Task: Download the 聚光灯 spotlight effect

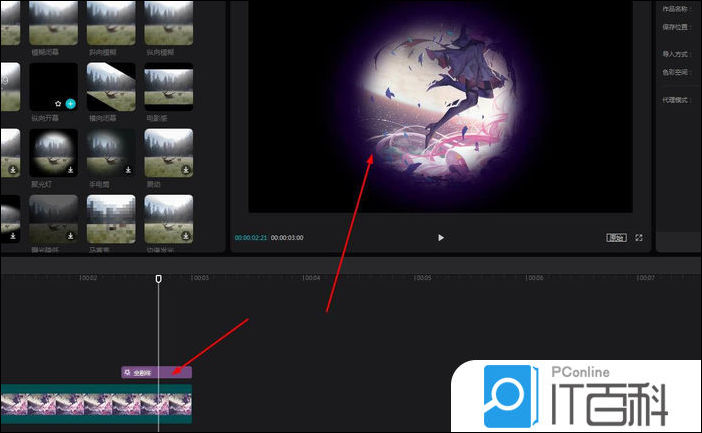Action: (x=71, y=169)
